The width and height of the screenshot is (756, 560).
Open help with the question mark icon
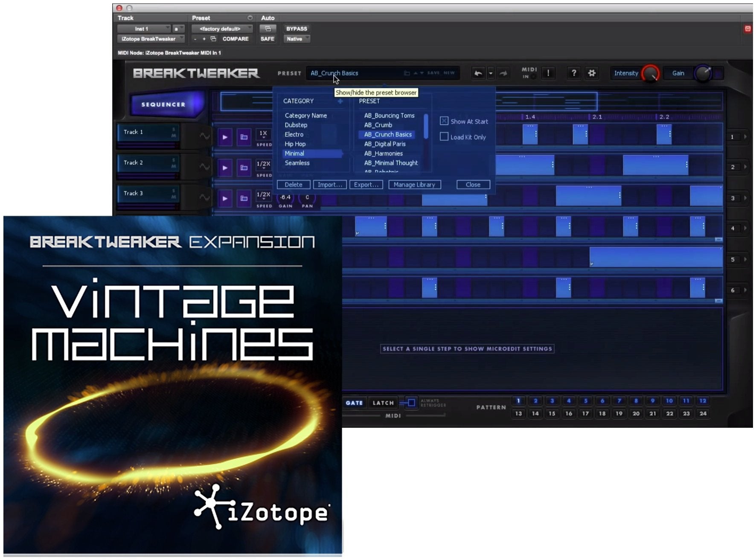point(574,73)
